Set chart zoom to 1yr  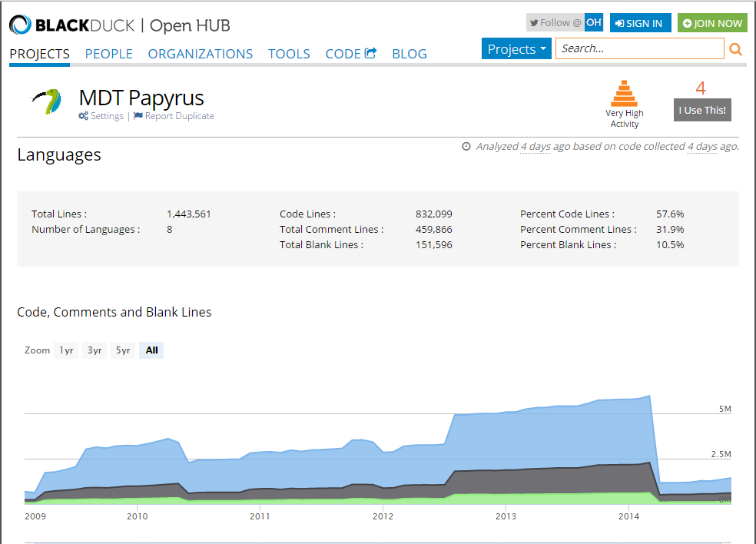pyautogui.click(x=66, y=350)
